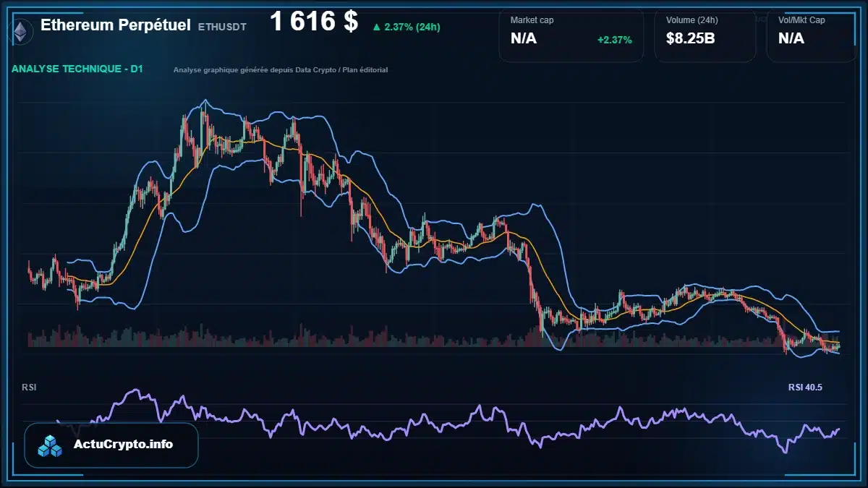The height and width of the screenshot is (488, 868).
Task: Click the Ethereum Perpétuel title
Action: 116,25
